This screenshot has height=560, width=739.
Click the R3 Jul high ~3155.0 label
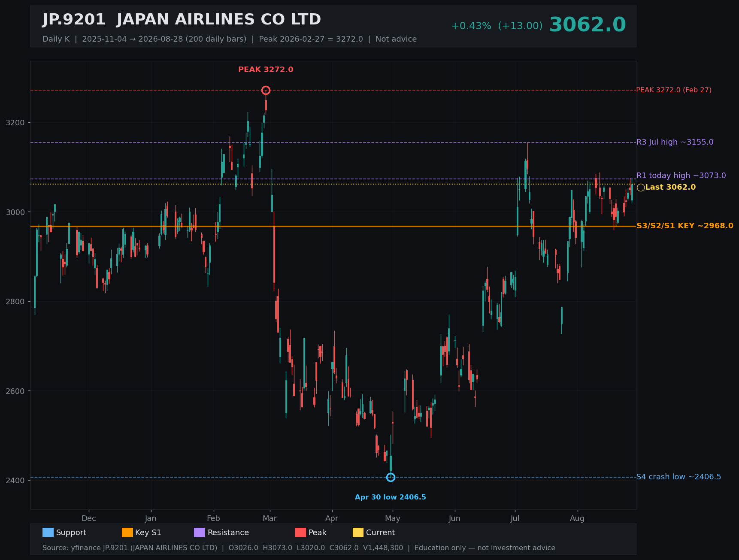pos(675,142)
